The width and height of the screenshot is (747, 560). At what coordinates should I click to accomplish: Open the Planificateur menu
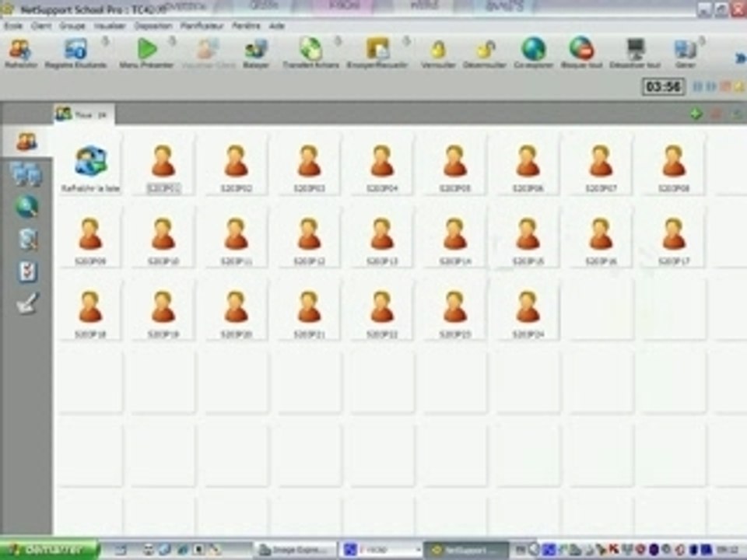coord(202,26)
